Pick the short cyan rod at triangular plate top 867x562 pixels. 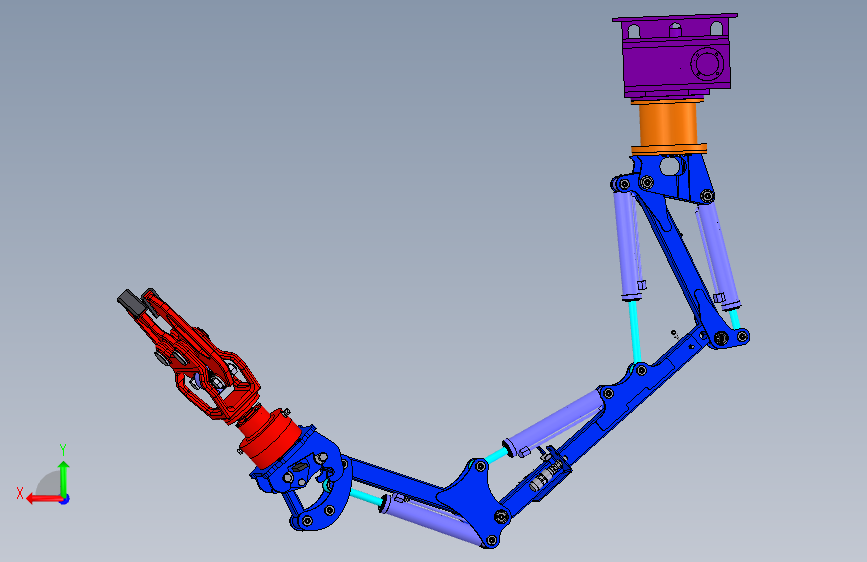pos(496,456)
